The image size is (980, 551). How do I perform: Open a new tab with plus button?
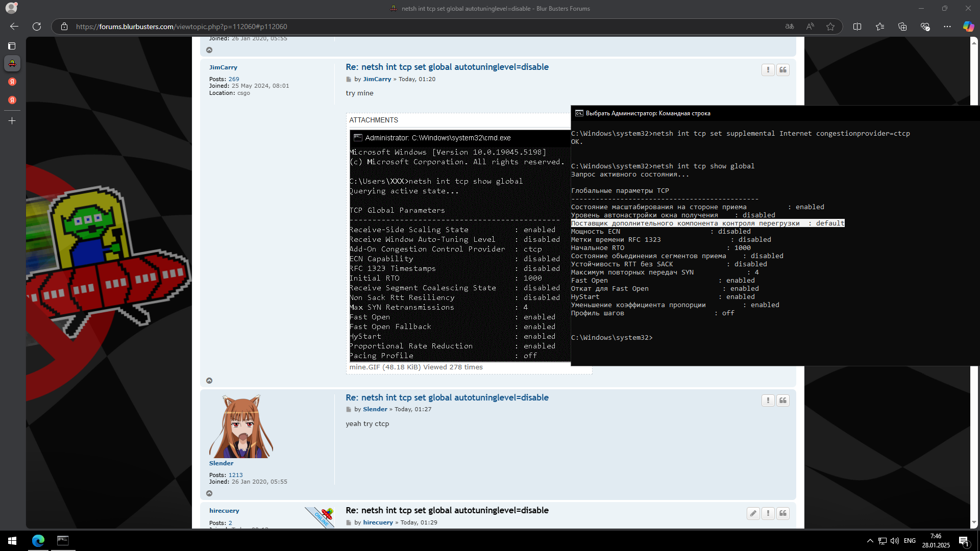(x=12, y=121)
